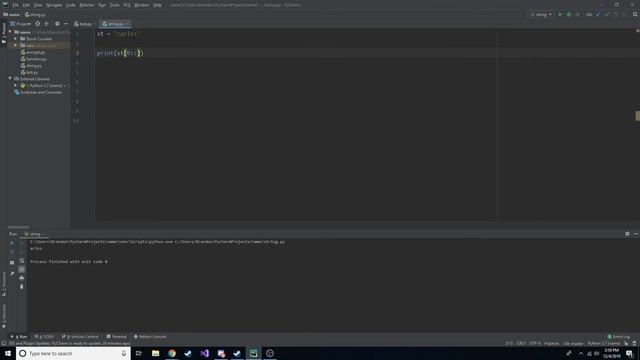The height and width of the screenshot is (360, 640).
Task: Open the Tools menu
Action: click(115, 5)
